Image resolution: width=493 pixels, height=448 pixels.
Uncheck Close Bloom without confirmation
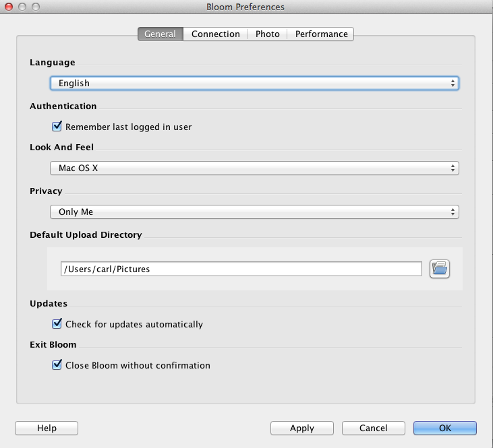click(x=57, y=365)
